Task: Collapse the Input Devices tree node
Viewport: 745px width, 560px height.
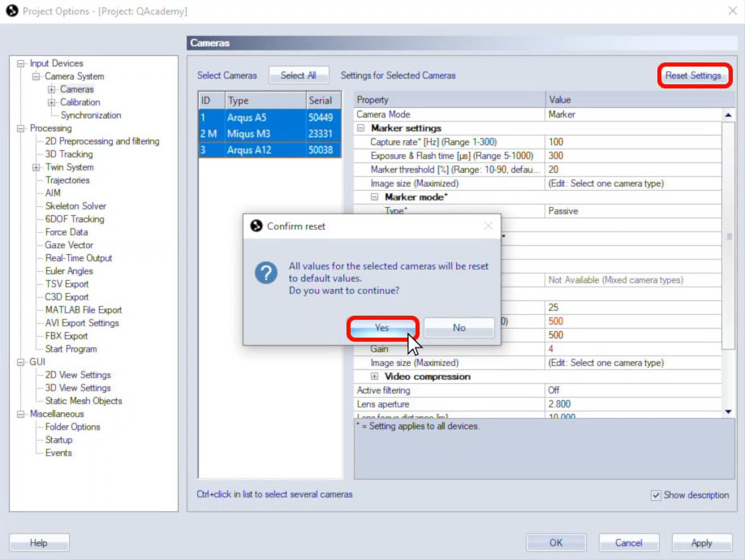Action: pyautogui.click(x=20, y=63)
